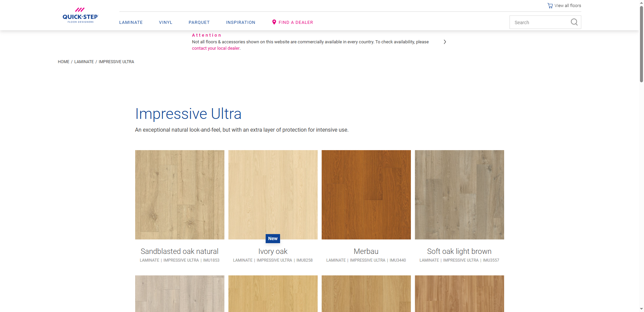Select the Sandblasted oak natural swatch
This screenshot has height=312, width=644.
pos(179,195)
